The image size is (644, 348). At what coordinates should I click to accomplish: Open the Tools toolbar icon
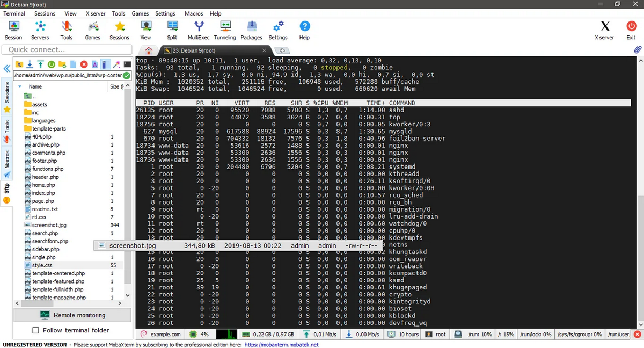(67, 31)
